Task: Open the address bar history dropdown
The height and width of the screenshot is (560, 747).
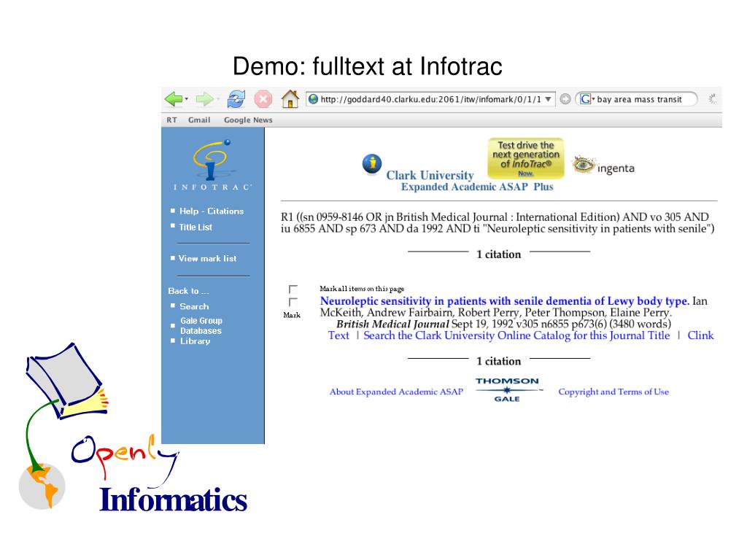Action: 549,99
